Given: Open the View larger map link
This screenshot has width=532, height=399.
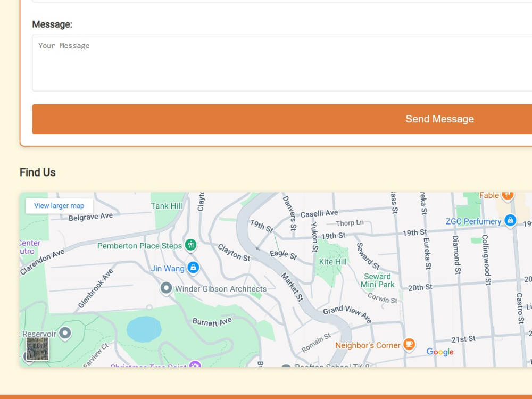Looking at the screenshot, I should 59,205.
